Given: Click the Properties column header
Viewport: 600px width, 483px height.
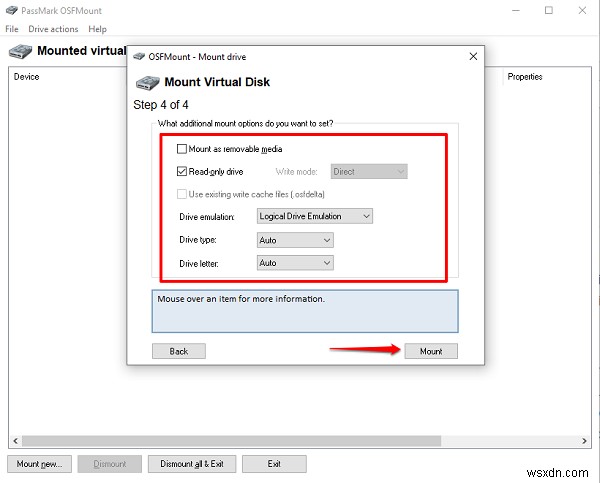Looking at the screenshot, I should 525,77.
